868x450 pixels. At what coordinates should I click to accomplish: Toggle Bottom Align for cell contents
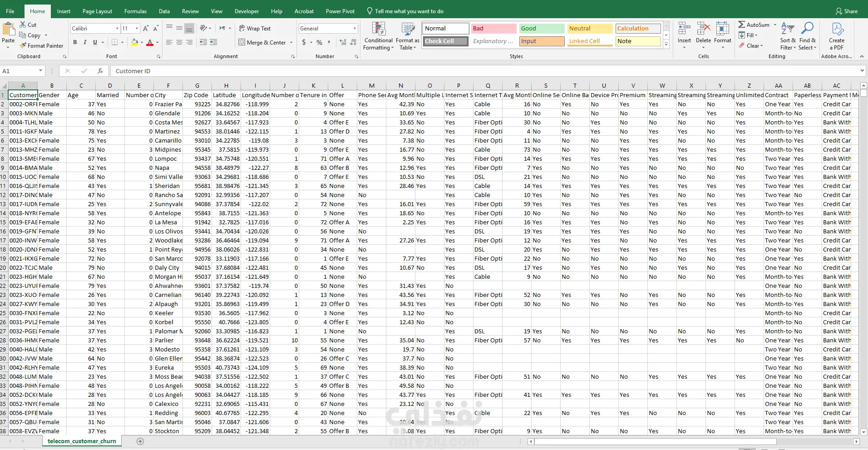pos(189,28)
